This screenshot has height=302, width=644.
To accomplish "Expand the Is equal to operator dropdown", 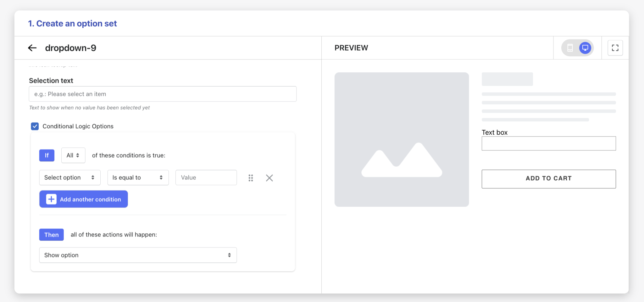I will click(138, 178).
